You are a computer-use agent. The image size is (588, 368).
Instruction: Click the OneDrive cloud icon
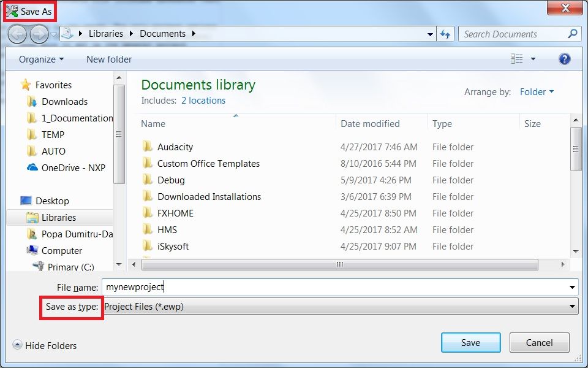[x=32, y=167]
